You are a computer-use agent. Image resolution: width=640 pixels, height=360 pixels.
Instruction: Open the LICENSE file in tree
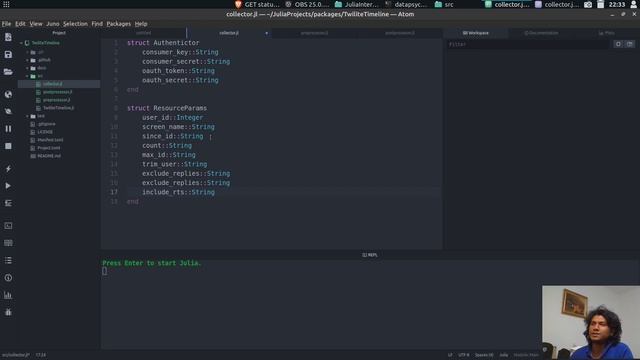point(45,132)
